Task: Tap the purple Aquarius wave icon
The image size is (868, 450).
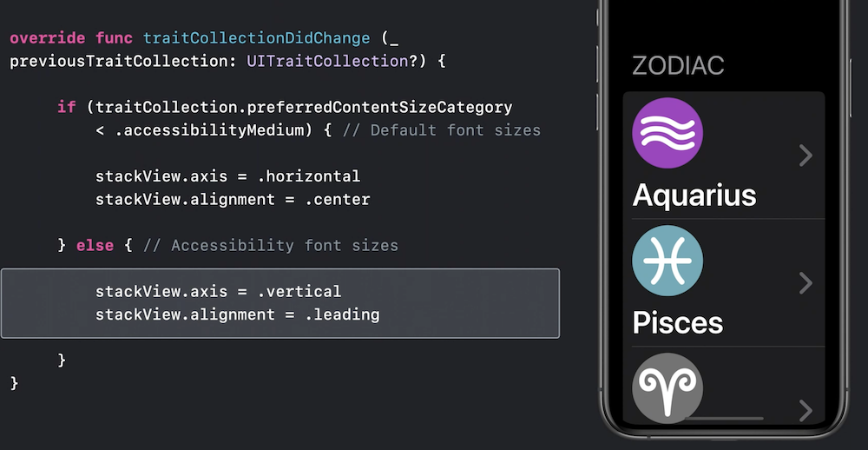Action: click(667, 133)
